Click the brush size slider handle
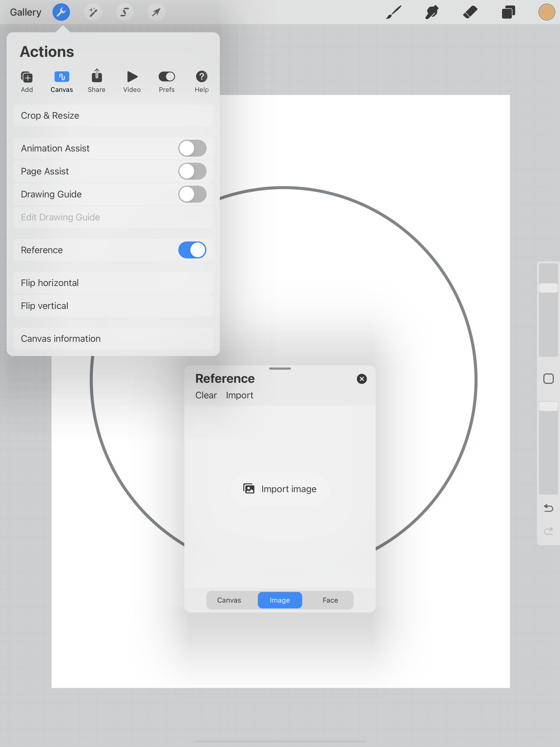The width and height of the screenshot is (560, 747). (549, 288)
